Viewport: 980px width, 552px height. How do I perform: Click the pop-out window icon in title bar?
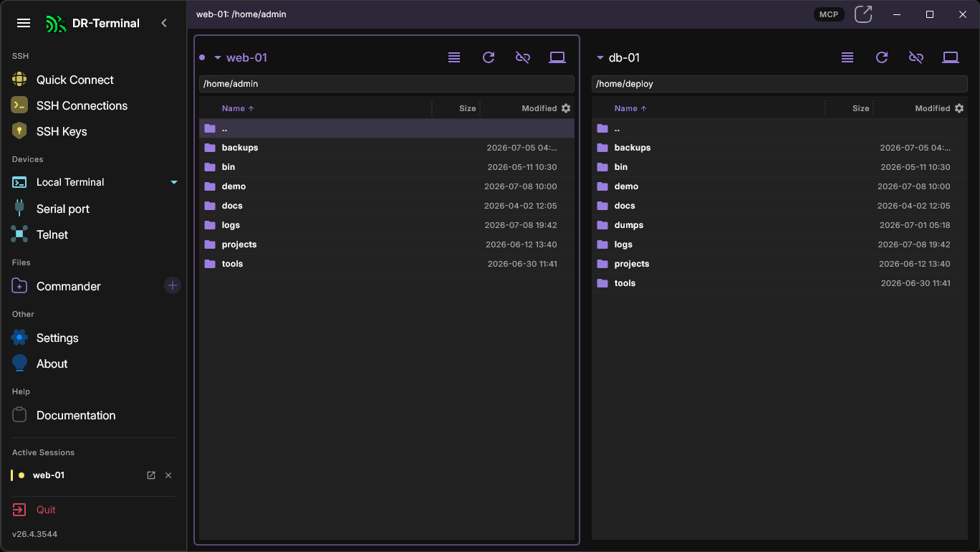click(x=863, y=14)
